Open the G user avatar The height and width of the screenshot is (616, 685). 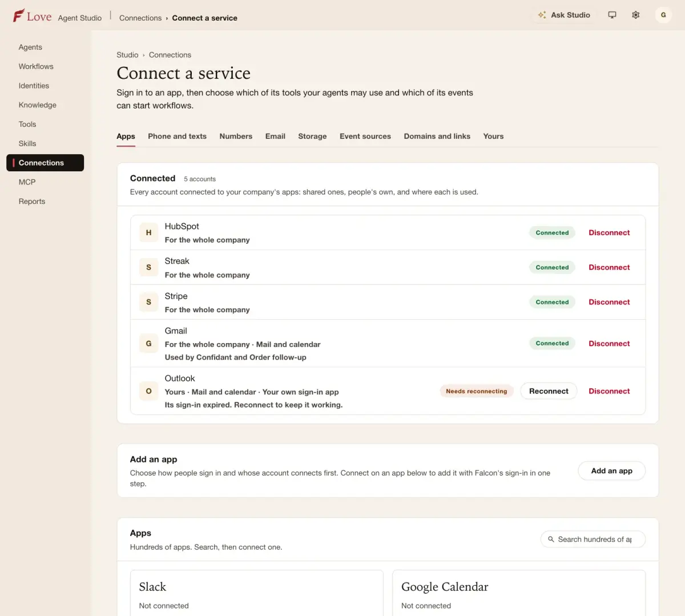(663, 15)
